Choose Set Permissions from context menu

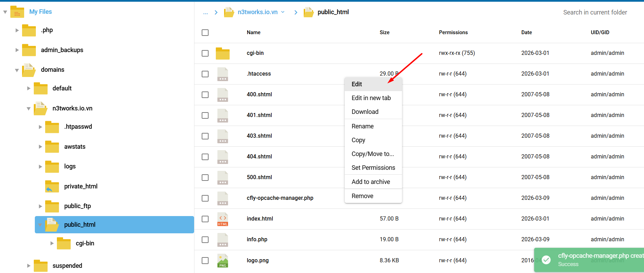[373, 168]
